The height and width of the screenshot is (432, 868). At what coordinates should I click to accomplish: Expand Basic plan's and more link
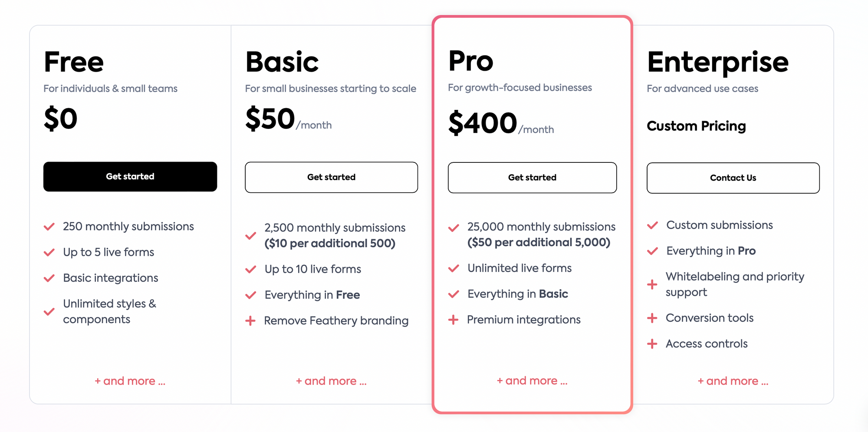coord(331,381)
